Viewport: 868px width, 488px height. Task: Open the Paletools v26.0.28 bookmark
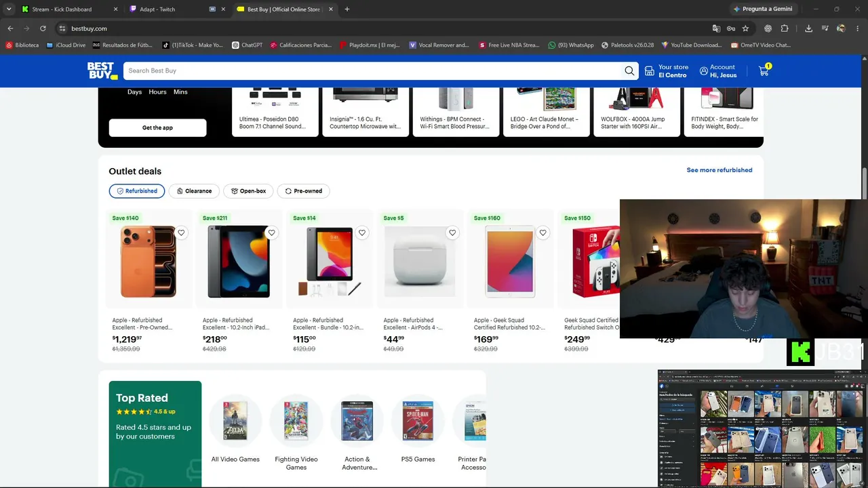pos(627,45)
